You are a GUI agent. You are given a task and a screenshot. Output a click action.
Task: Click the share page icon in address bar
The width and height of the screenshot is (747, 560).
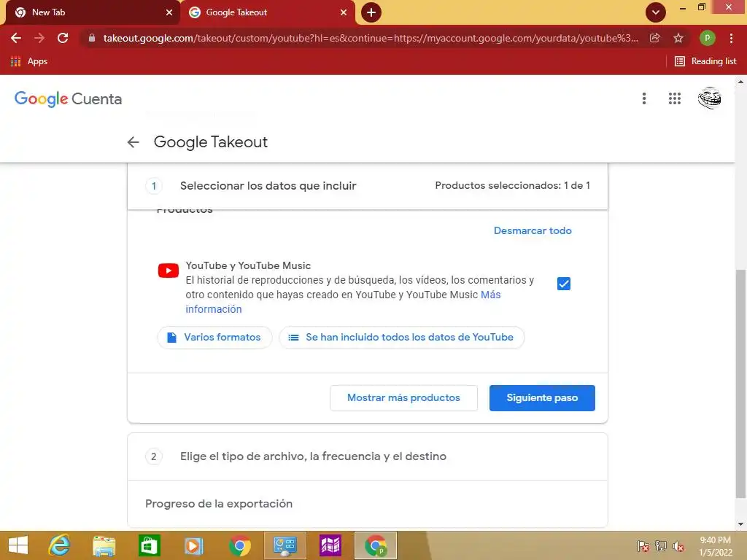coord(655,38)
